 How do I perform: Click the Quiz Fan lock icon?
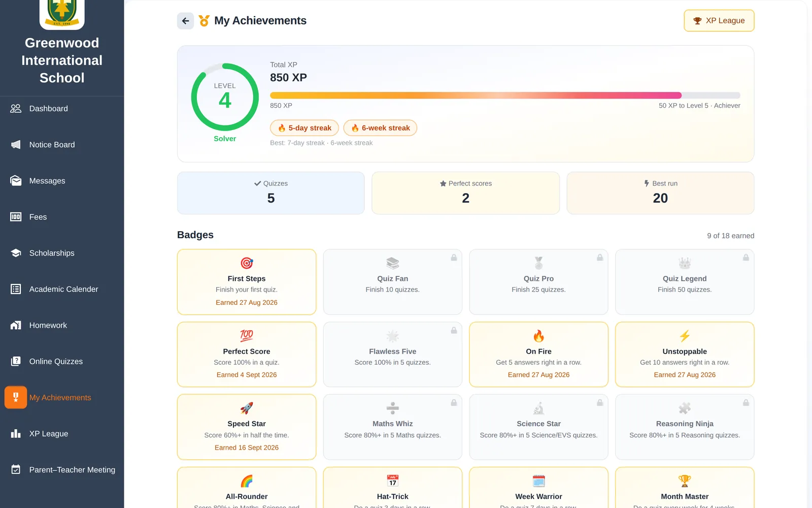tap(454, 258)
